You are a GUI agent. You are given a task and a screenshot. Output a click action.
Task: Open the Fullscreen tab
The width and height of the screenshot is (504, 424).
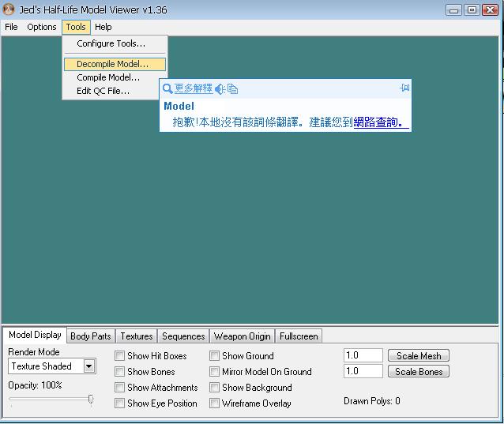pyautogui.click(x=299, y=336)
